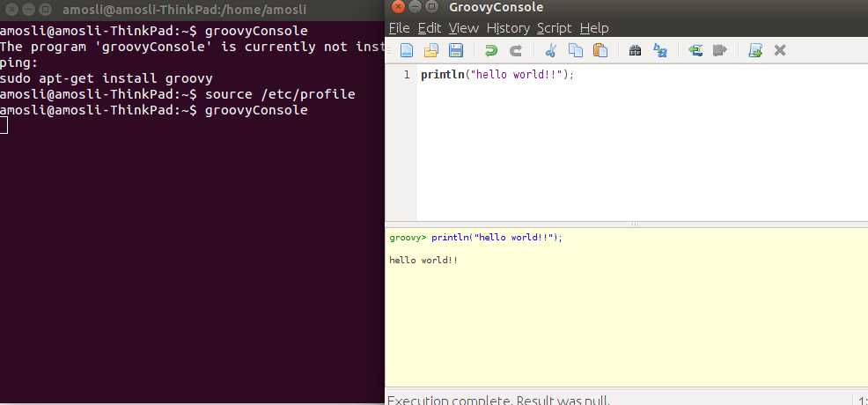Click the 'sudo apt-get install groovy' terminal line
Image resolution: width=868 pixels, height=405 pixels.
107,78
